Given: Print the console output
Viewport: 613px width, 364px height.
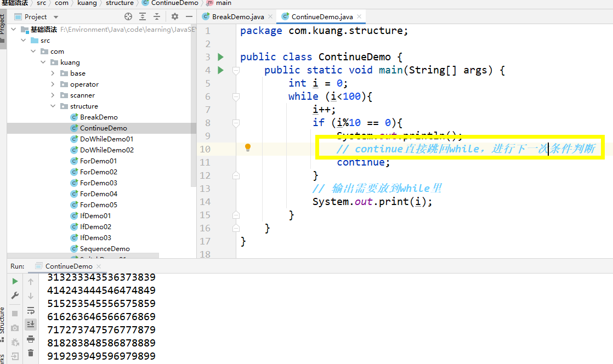Looking at the screenshot, I should pyautogui.click(x=31, y=339).
